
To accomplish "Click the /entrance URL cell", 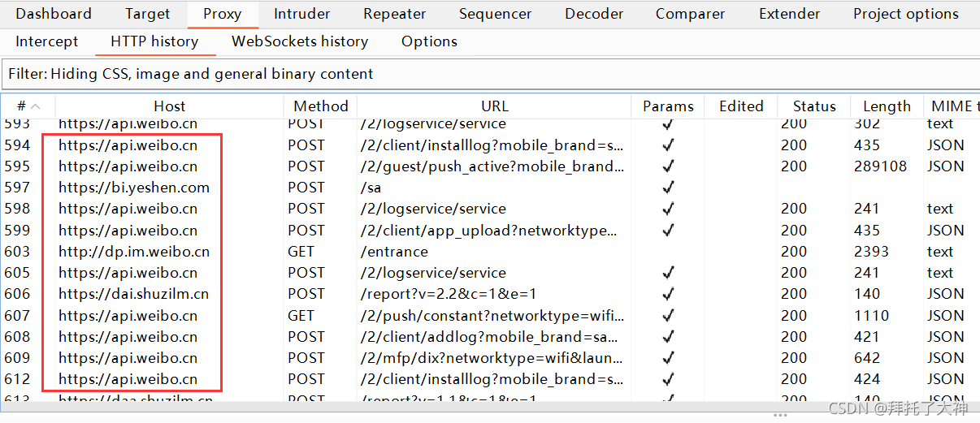I will (x=394, y=252).
